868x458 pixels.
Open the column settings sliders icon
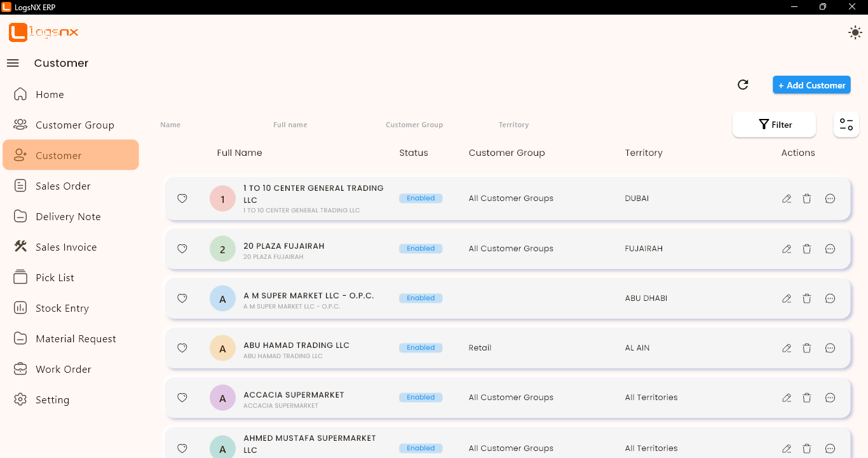coord(846,125)
